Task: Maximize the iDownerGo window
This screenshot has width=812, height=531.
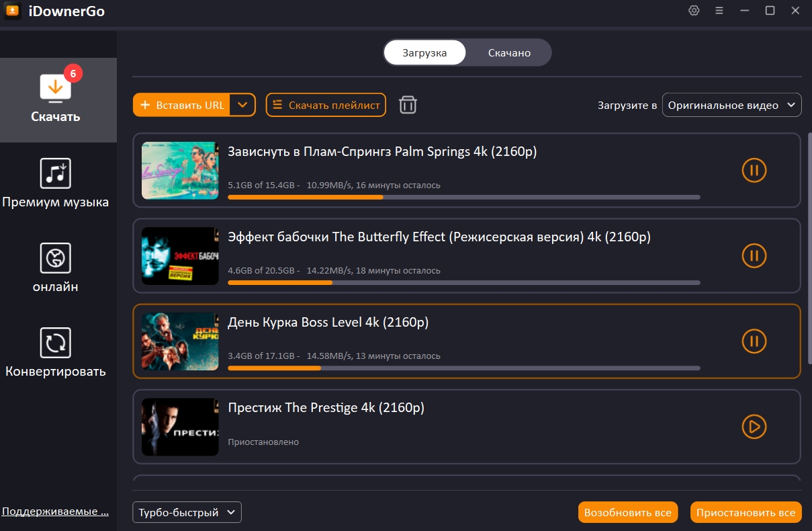Action: (770, 11)
